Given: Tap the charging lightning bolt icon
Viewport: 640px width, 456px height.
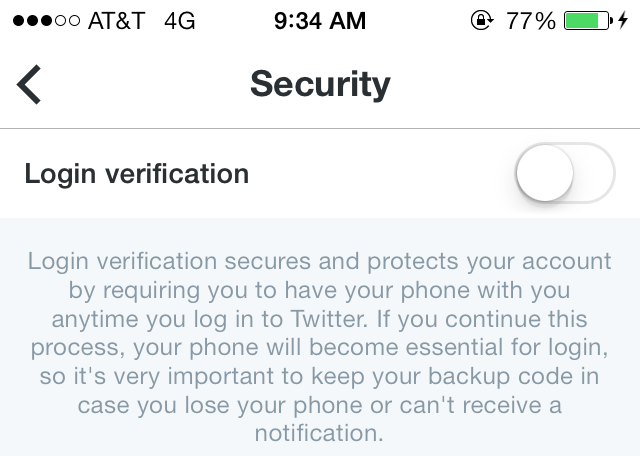Looking at the screenshot, I should tap(623, 20).
